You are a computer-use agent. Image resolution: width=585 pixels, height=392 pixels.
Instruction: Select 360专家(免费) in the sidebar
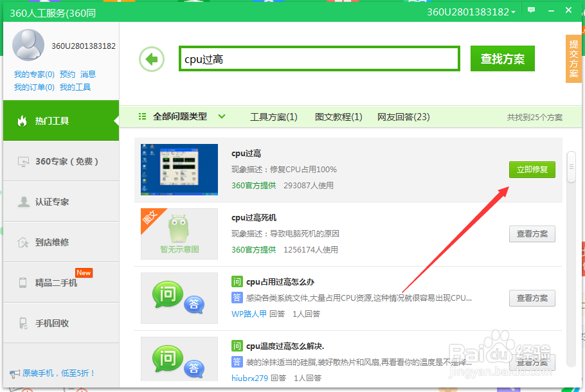(61, 161)
